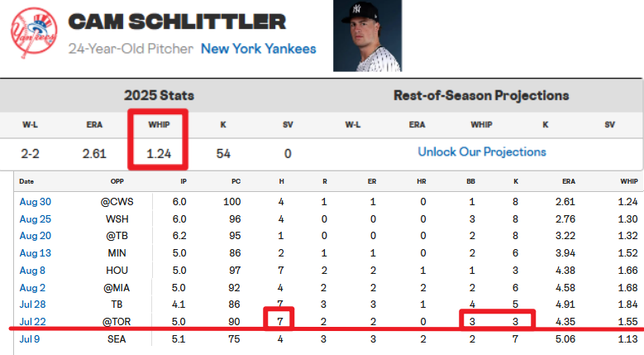Open the New York Yankees team link
The width and height of the screenshot is (644, 355).
[x=258, y=49]
